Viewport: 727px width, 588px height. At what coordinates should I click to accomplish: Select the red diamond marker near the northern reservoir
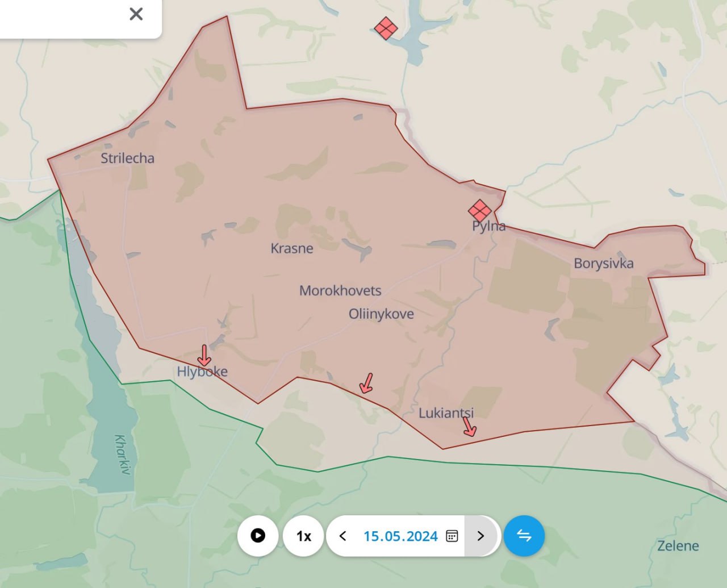click(x=386, y=28)
